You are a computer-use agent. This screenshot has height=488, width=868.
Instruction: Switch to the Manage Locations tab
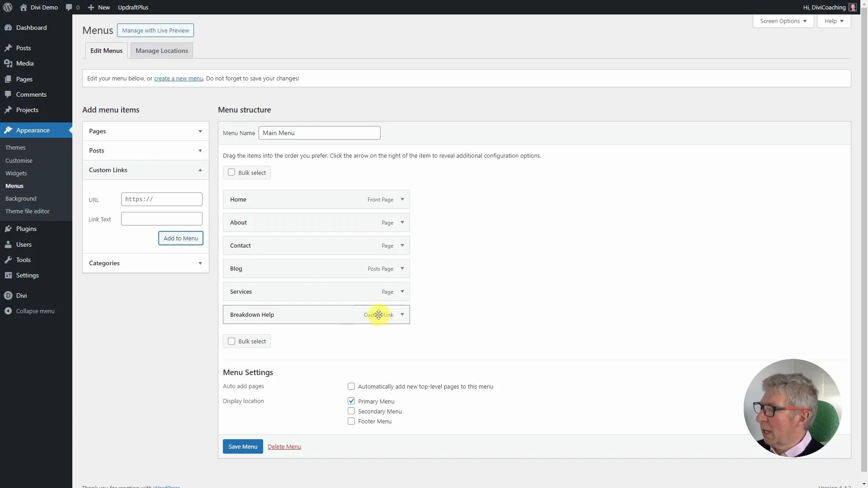[x=161, y=51]
